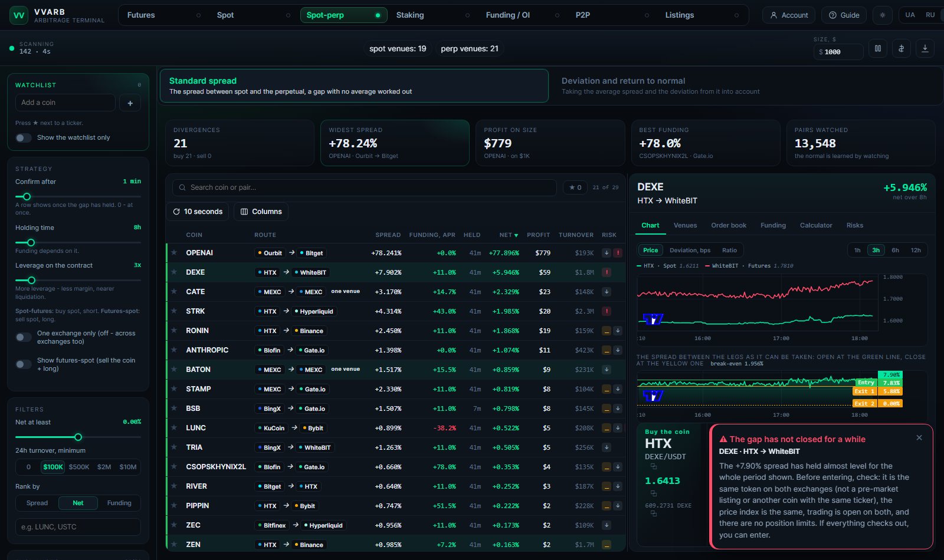Click the yellow risk badge on RONIN row

(607, 331)
